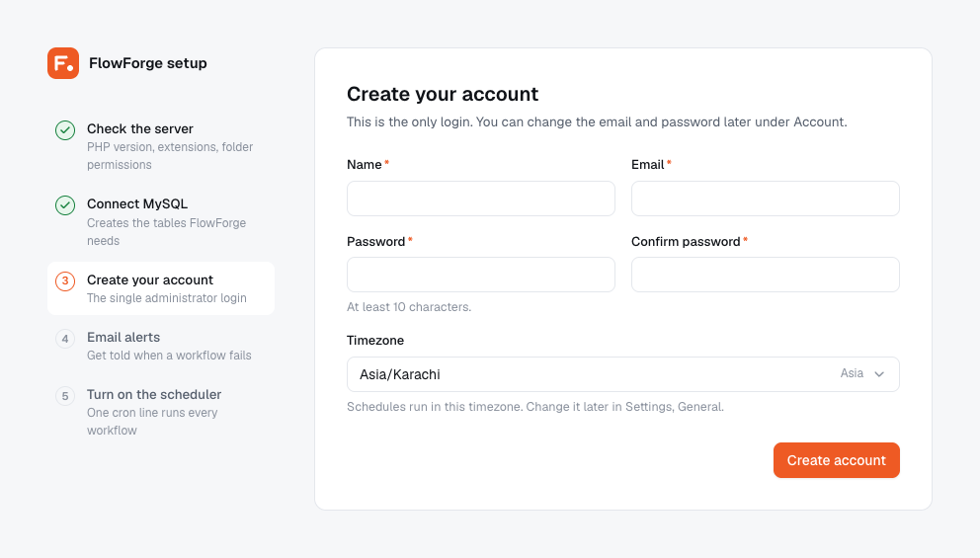980x558 pixels.
Task: Go to Turn on the scheduler step
Action: point(161,412)
